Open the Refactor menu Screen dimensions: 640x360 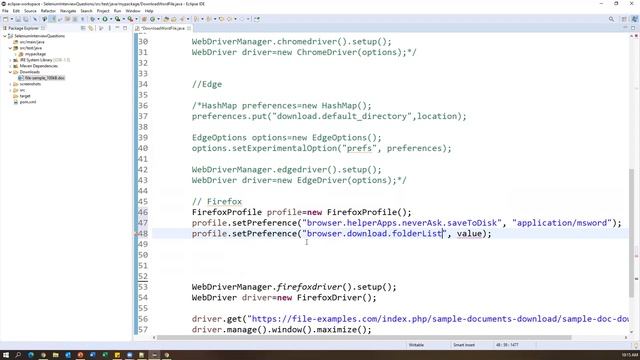pos(48,11)
